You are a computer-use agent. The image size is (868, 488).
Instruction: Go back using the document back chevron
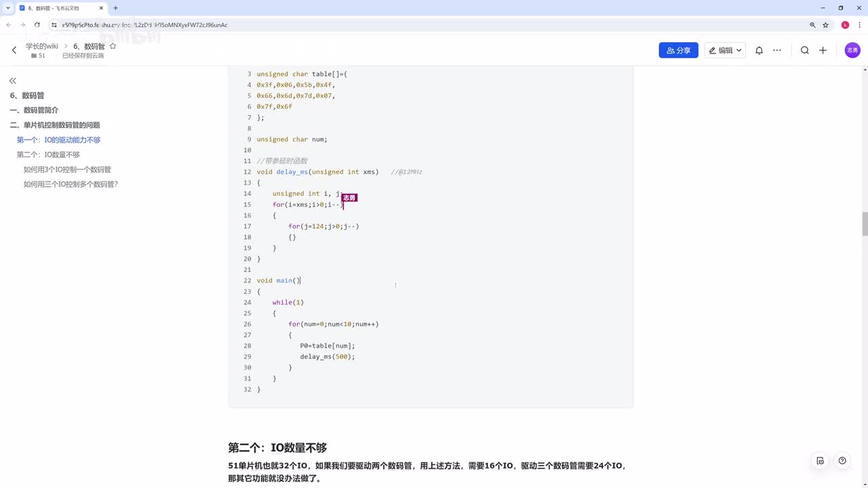14,50
